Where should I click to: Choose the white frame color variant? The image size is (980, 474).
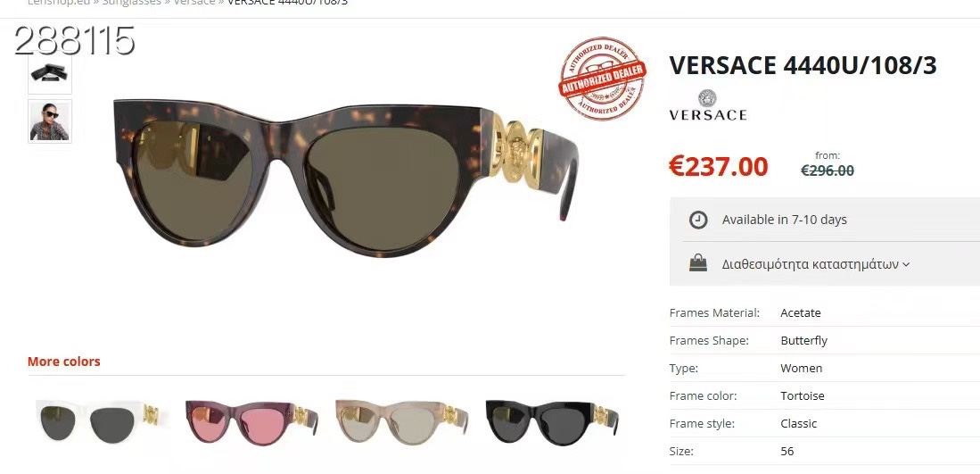tap(101, 422)
